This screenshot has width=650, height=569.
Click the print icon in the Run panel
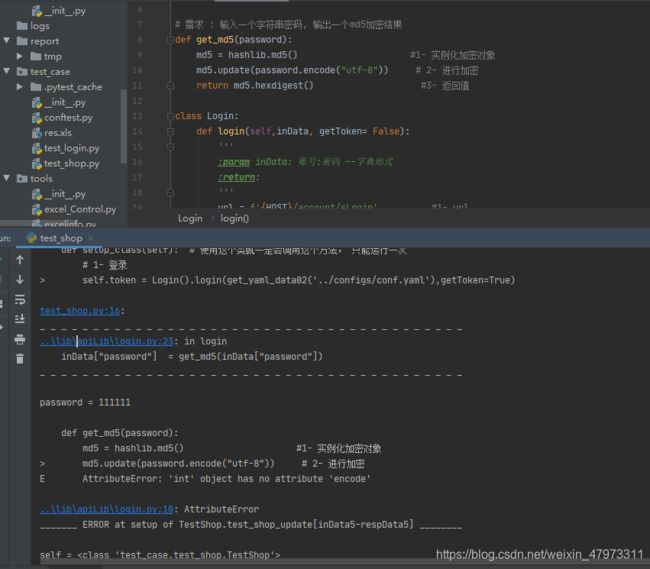coord(19,339)
